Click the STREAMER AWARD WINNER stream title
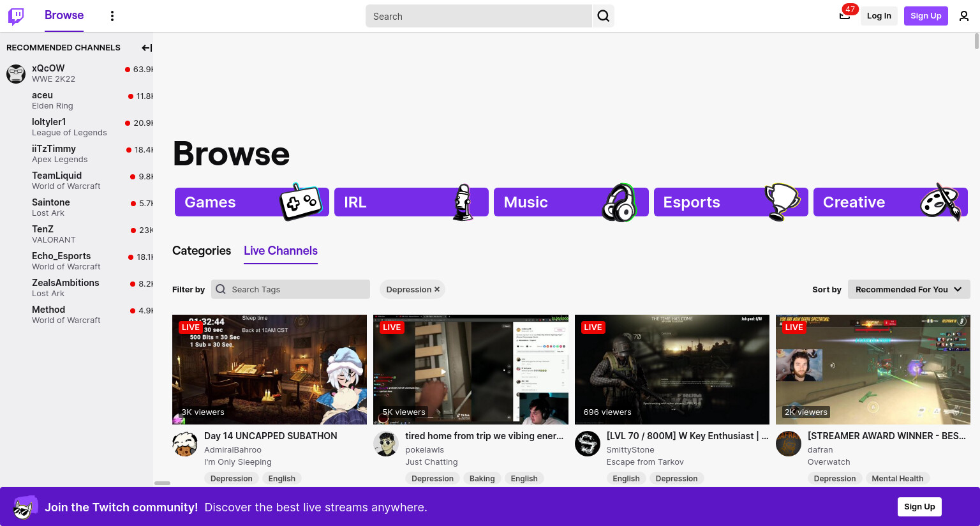Viewport: 980px width, 526px height. pyautogui.click(x=887, y=436)
